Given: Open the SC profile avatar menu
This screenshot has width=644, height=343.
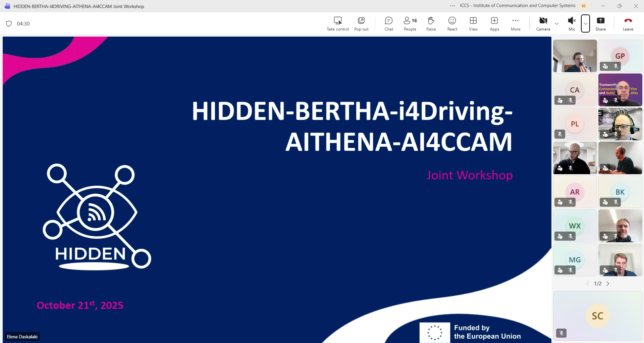Looking at the screenshot, I should 584,6.
